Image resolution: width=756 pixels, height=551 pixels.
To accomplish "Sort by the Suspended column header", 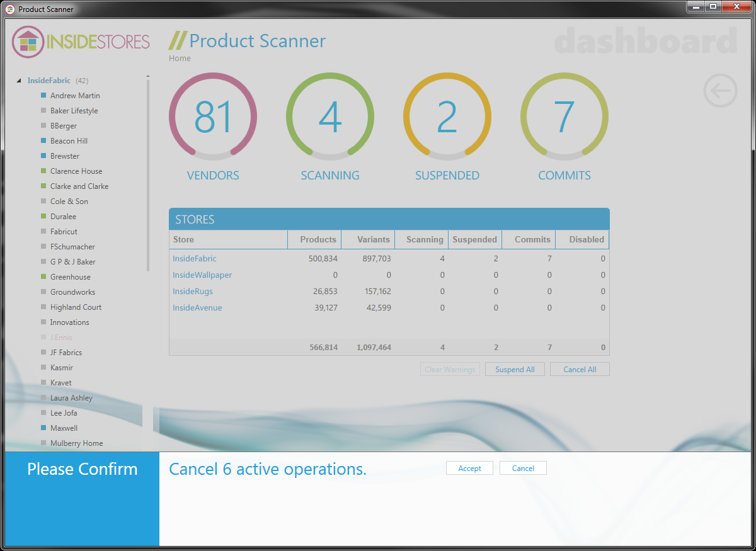I will pos(475,240).
